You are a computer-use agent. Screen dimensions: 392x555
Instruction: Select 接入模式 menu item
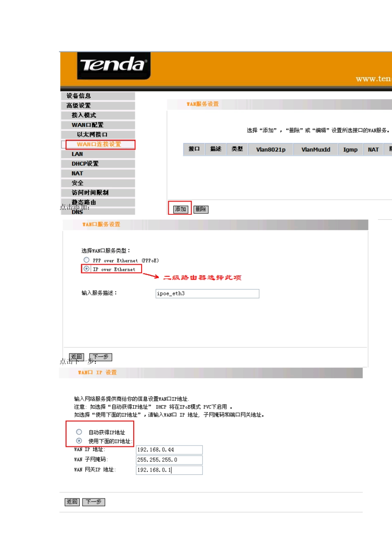tap(98, 115)
